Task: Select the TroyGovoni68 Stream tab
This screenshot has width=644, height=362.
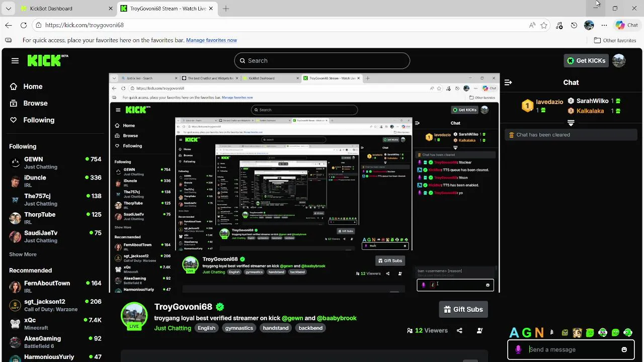Action: click(168, 9)
